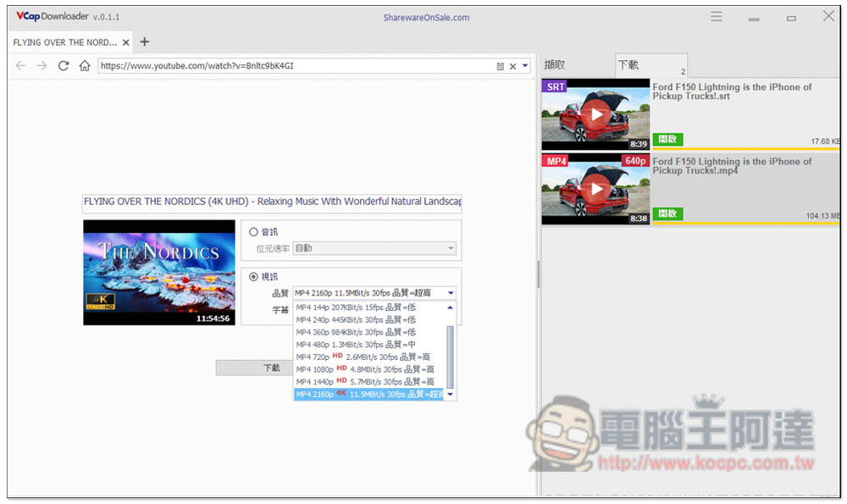Go forward using the forward arrow
The image size is (847, 504).
pyautogui.click(x=42, y=65)
